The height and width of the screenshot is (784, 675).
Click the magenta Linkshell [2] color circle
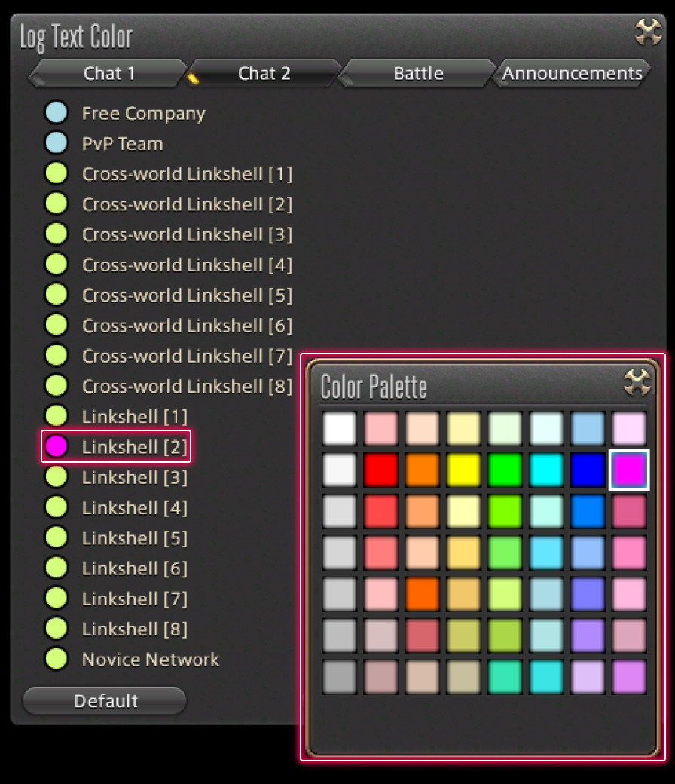pyautogui.click(x=57, y=446)
